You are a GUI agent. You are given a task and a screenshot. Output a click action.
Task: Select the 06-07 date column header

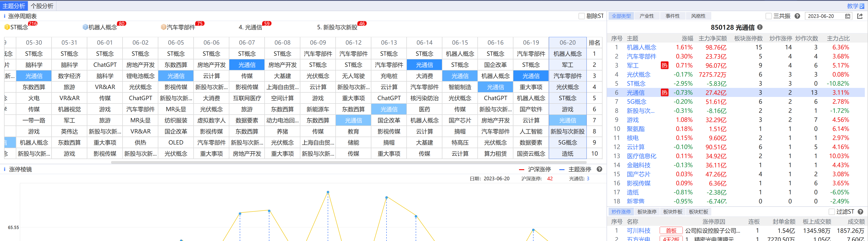pyautogui.click(x=247, y=43)
